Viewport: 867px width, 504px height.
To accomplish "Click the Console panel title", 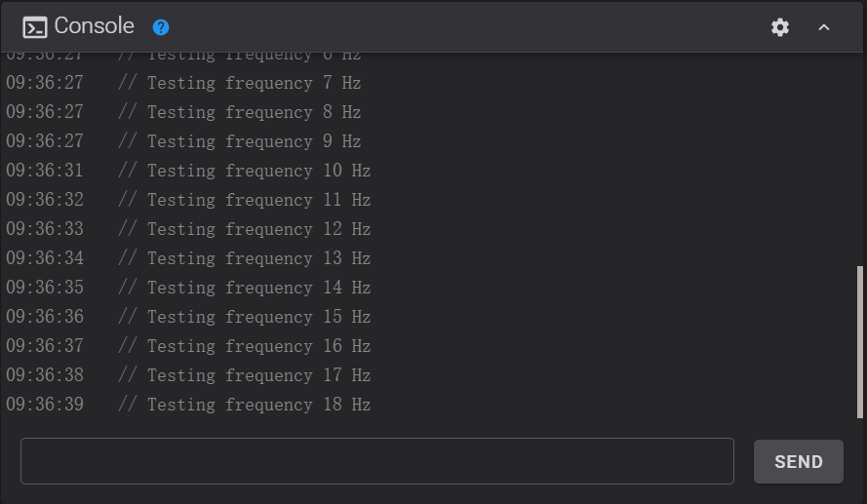I will point(94,26).
